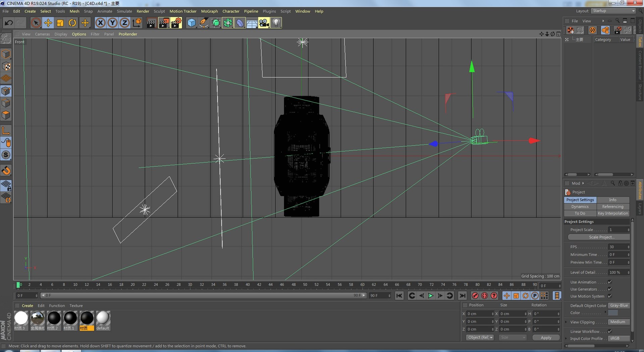Toggle Use Generators checkbox
Viewport: 644px width, 352px height.
tap(610, 289)
